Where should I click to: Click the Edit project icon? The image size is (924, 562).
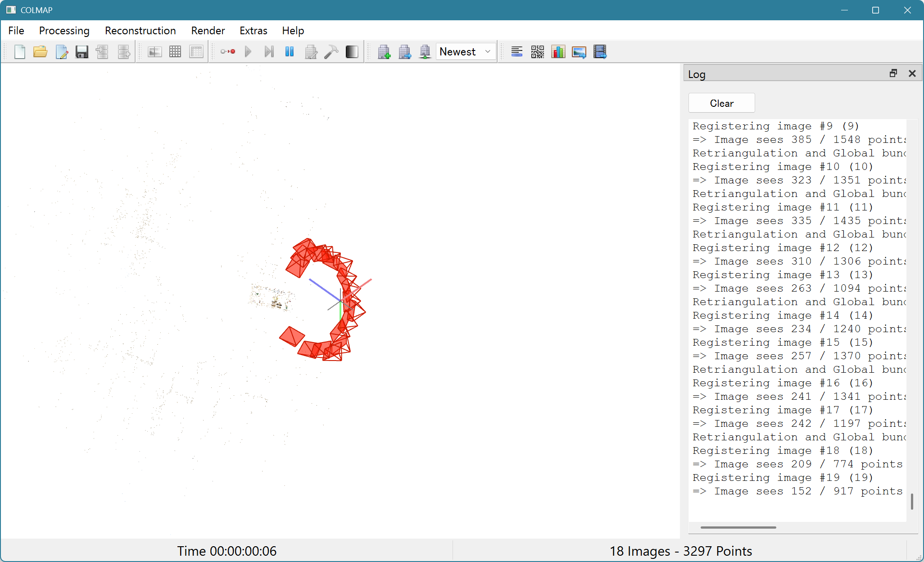(x=61, y=52)
